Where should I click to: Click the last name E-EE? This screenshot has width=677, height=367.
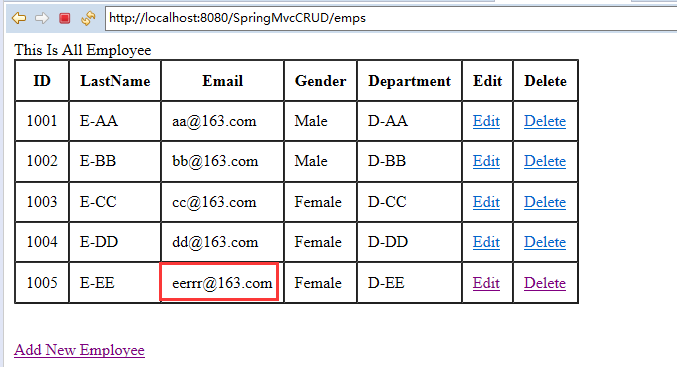pyautogui.click(x=97, y=283)
